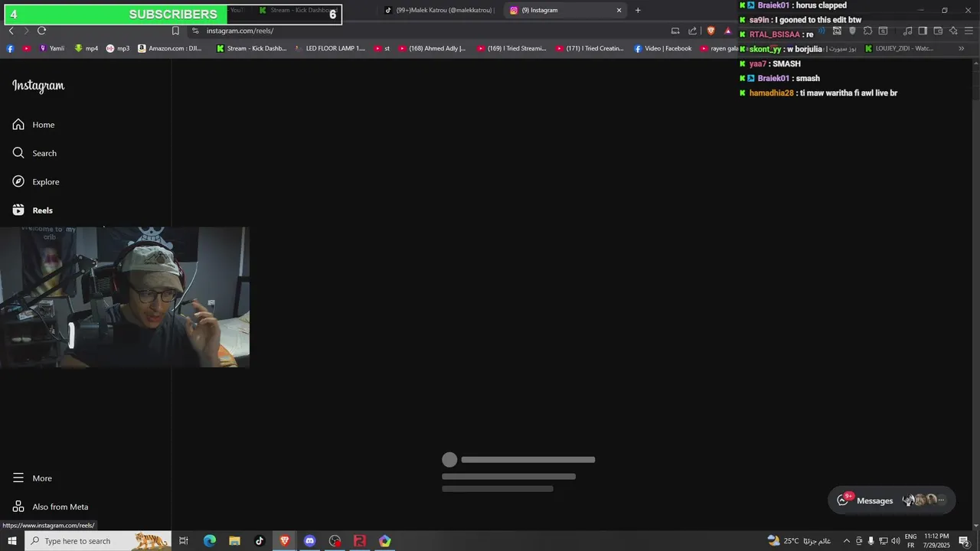Switch to Brave browser on the taskbar
Screen dimensions: 980x551
[285, 541]
